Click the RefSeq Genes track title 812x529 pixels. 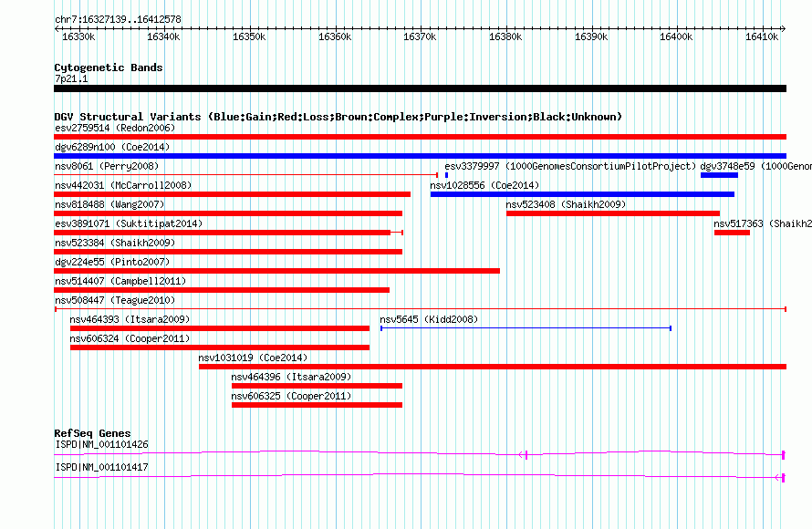click(x=93, y=433)
